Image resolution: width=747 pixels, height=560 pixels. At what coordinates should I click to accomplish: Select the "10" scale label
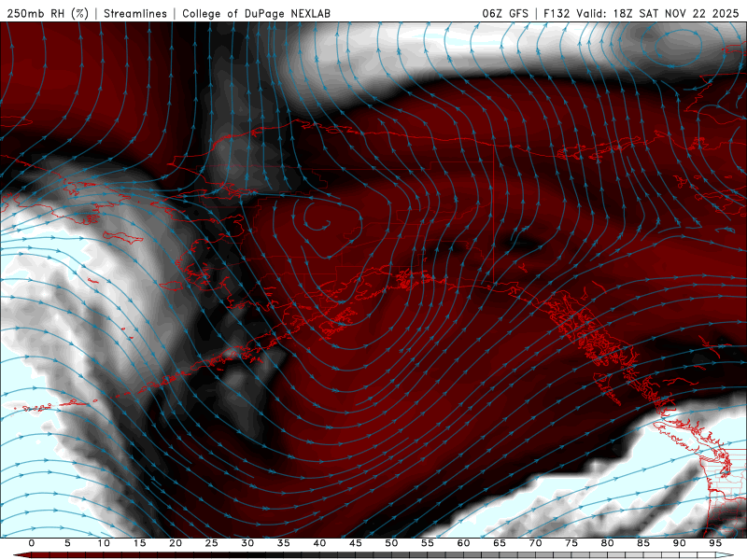coord(104,543)
